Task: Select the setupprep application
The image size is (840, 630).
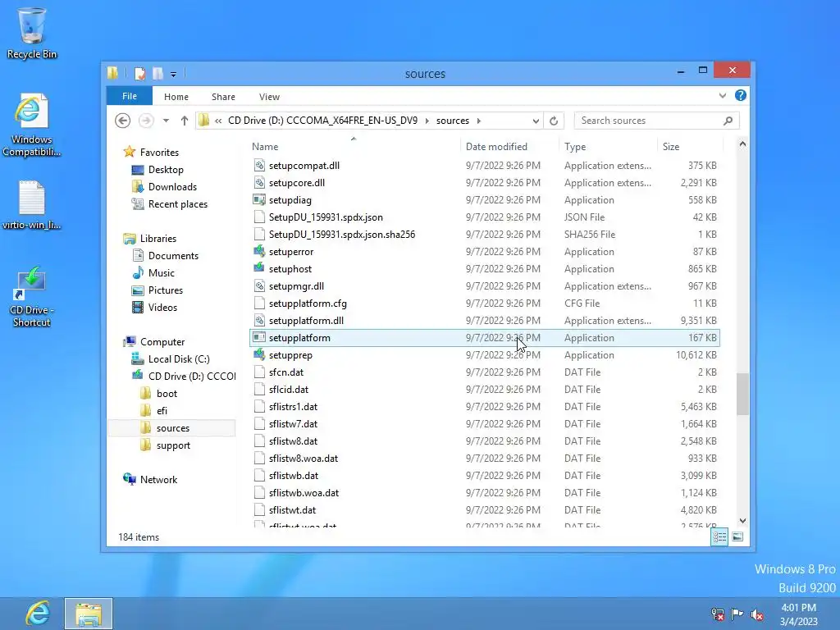Action: (x=485, y=355)
